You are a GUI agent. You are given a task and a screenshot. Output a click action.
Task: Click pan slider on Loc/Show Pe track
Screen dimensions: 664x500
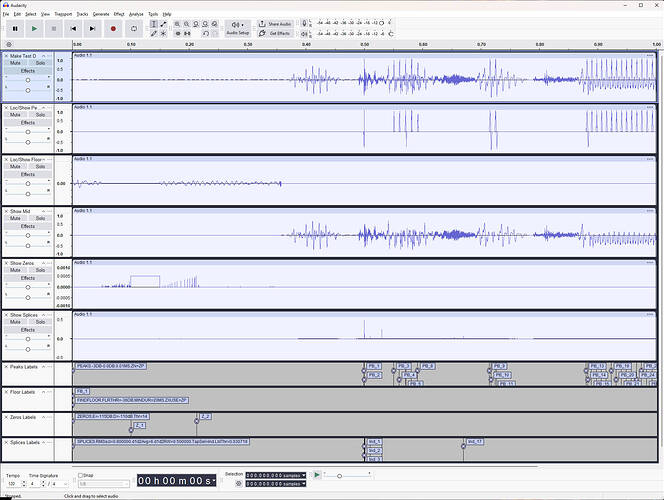28,142
